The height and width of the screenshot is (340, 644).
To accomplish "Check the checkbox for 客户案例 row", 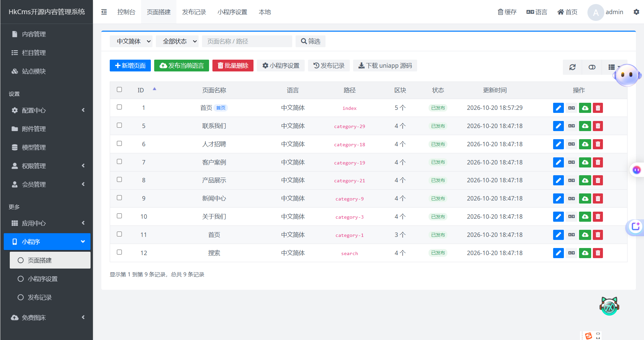I will 119,162.
